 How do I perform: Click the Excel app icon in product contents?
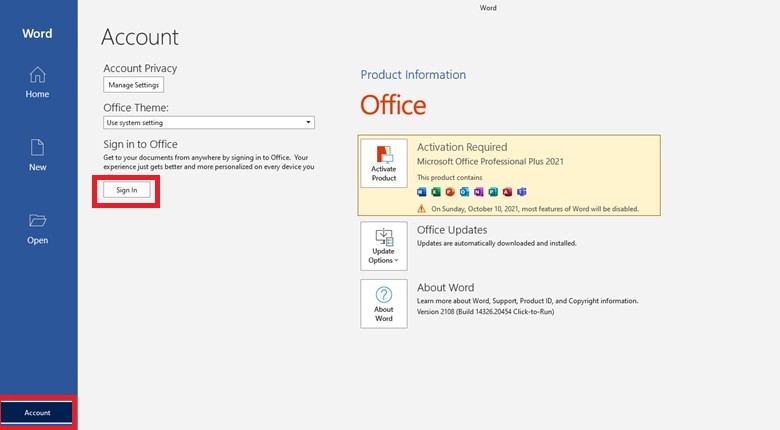[436, 192]
